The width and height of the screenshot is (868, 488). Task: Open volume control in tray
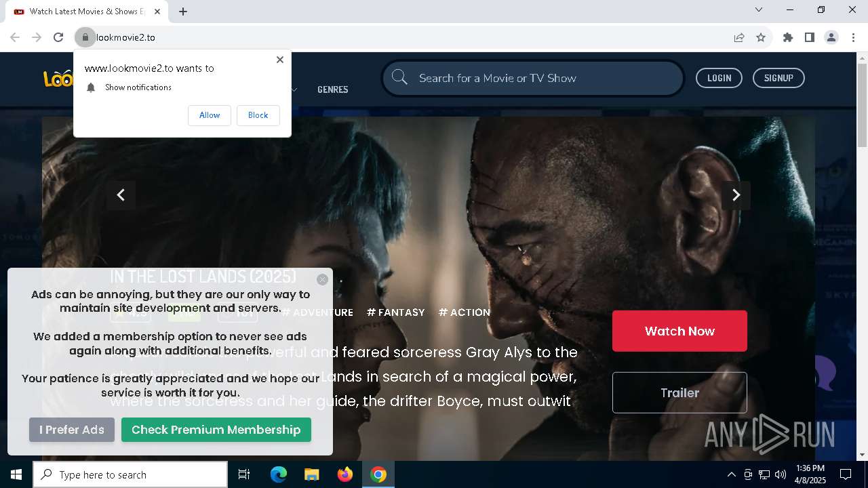[x=781, y=474]
